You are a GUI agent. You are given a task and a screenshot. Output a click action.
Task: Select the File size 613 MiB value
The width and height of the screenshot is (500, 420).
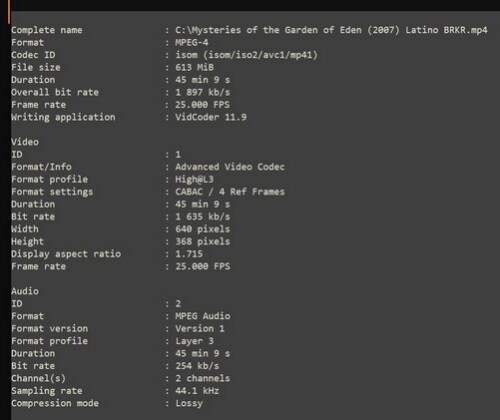[x=195, y=67]
